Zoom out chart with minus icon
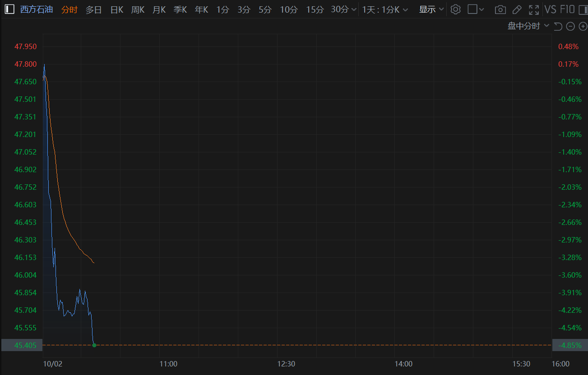Image resolution: width=588 pixels, height=375 pixels. tap(570, 27)
